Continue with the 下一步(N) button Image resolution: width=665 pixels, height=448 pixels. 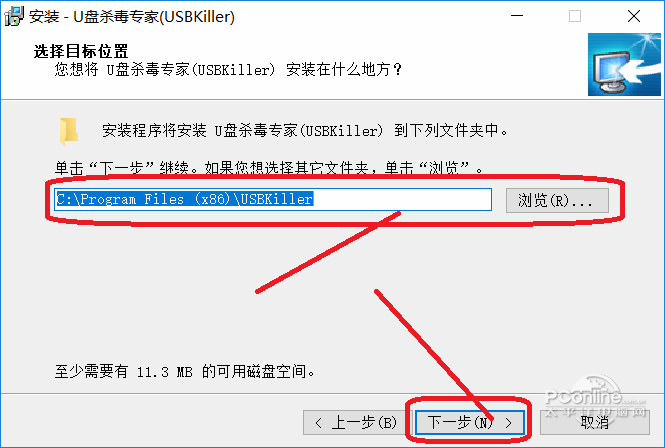click(x=469, y=423)
